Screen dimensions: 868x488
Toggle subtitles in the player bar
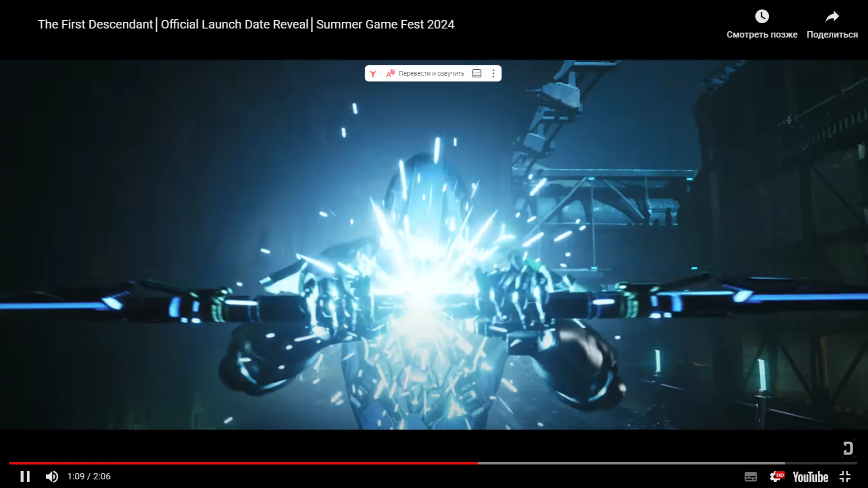(751, 477)
